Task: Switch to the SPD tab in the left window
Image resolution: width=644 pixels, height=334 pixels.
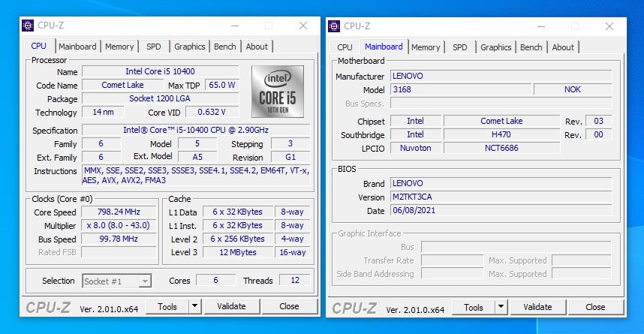Action: pyautogui.click(x=154, y=47)
